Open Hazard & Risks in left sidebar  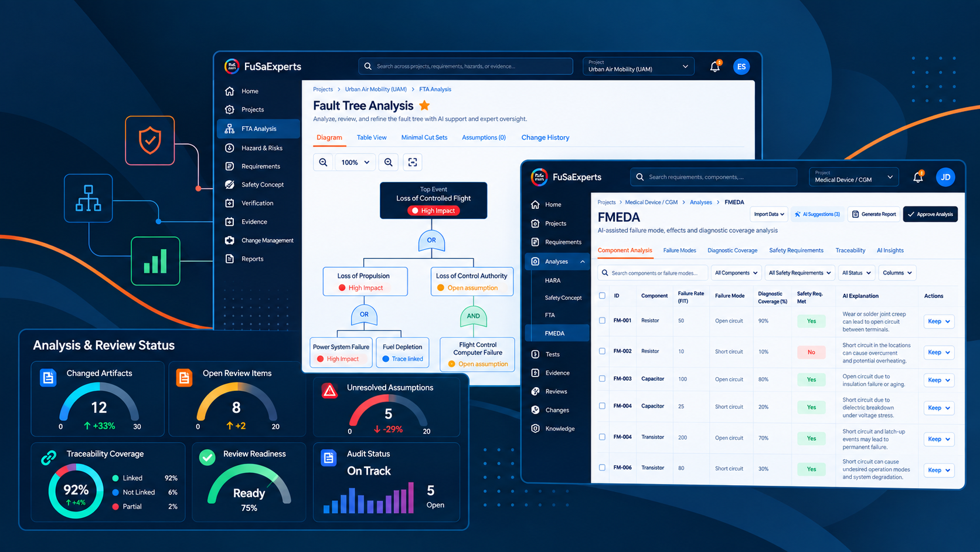click(258, 148)
